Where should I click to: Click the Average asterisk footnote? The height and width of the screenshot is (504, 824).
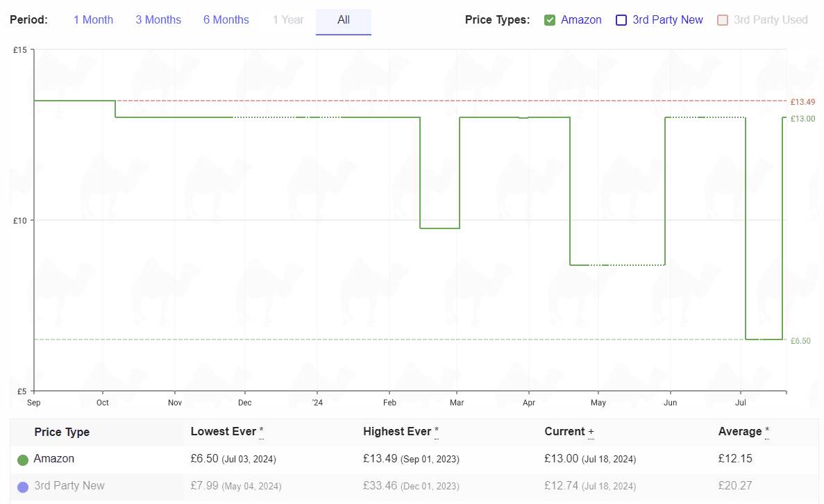coord(766,432)
